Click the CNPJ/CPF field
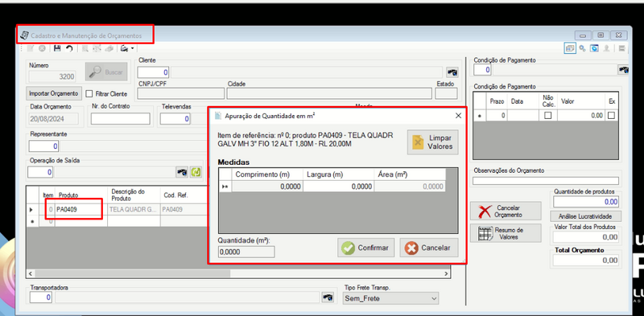Viewport: 644px width, 316px height. point(180,93)
